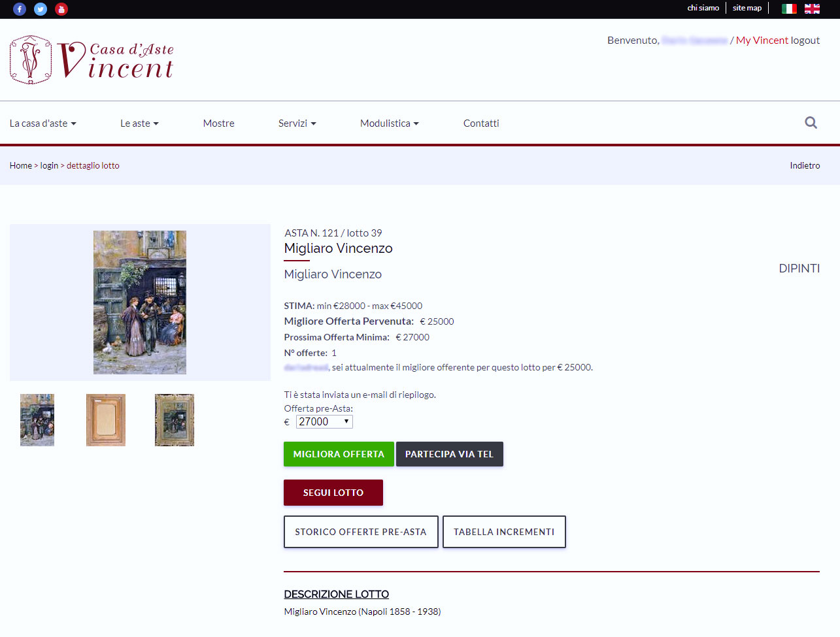Click the 'STIMA: min €28000 - max €45000' line
840x637 pixels.
[353, 306]
